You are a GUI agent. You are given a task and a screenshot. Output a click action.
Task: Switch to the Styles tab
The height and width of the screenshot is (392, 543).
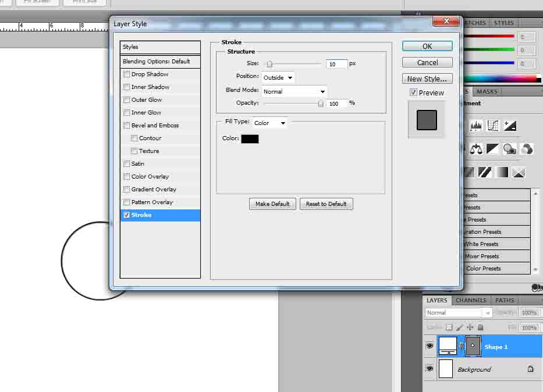[504, 23]
